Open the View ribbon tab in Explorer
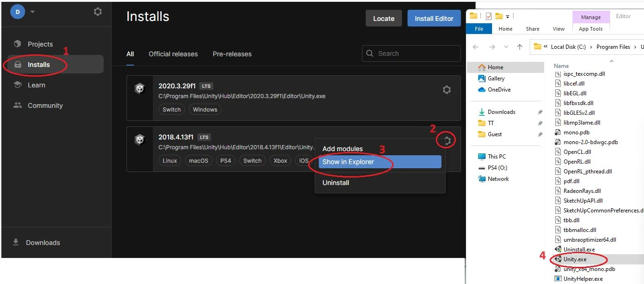 559,29
